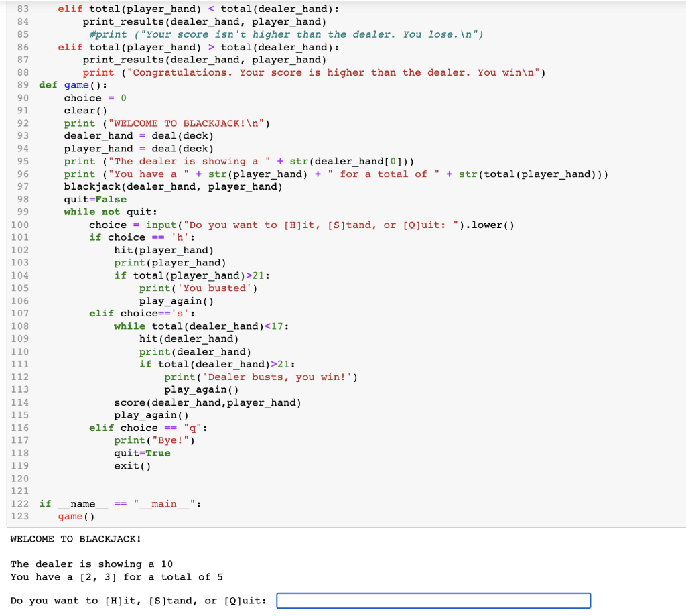Click "elif choice=='s':" line
The height and width of the screenshot is (616, 686).
[142, 314]
